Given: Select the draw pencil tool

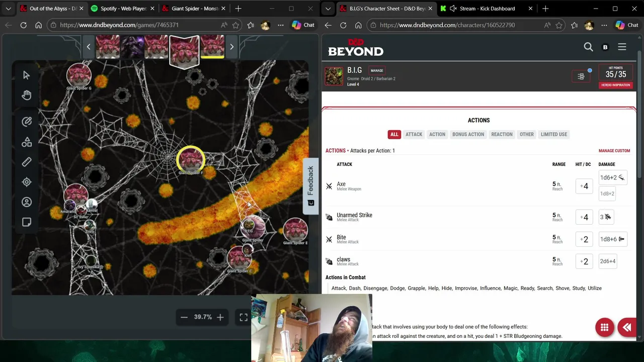Looking at the screenshot, I should [x=27, y=122].
